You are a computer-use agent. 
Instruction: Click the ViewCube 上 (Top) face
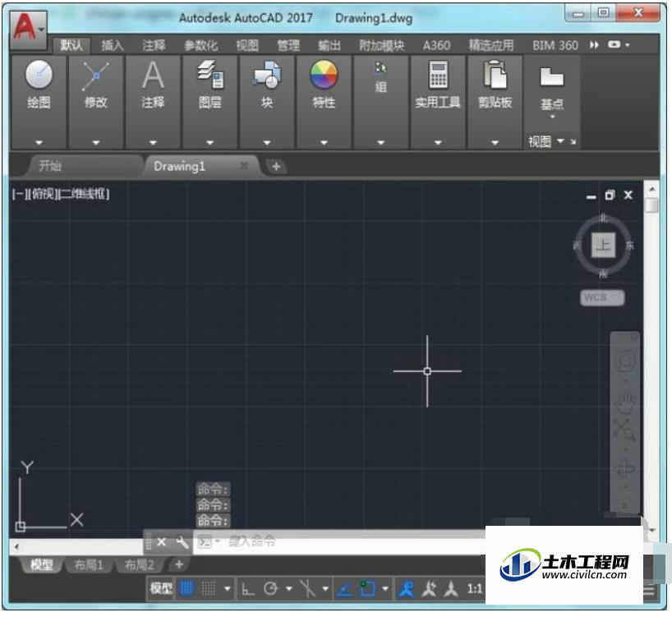tap(604, 245)
